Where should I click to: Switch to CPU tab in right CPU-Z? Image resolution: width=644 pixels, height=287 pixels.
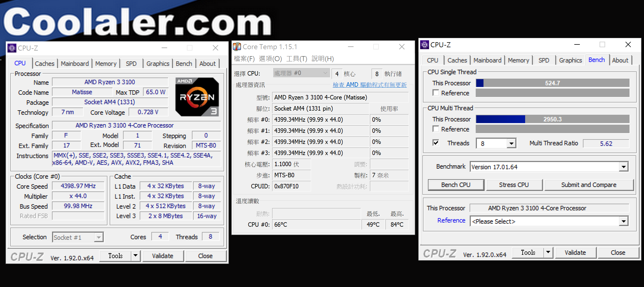[432, 60]
